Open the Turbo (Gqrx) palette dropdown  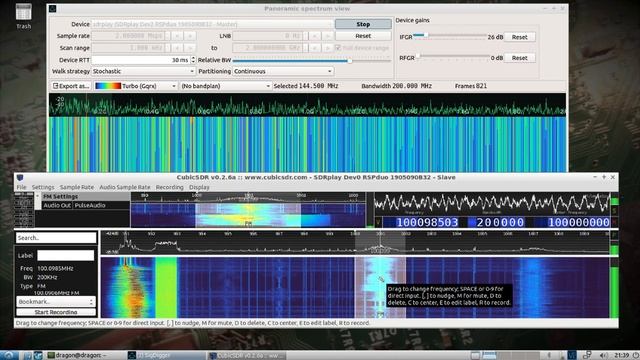click(x=135, y=86)
